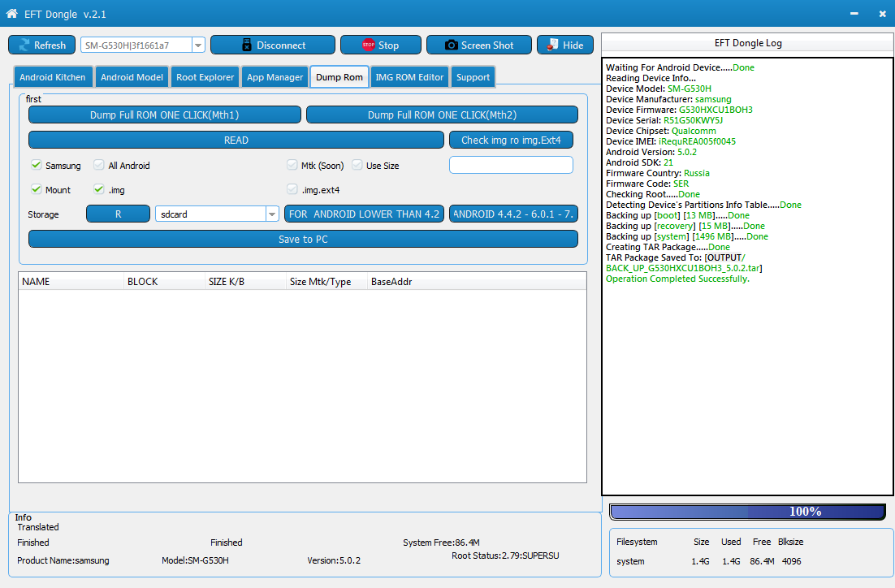895x588 pixels.
Task: Click 'Product Name:samsung' info text
Action: tap(63, 560)
